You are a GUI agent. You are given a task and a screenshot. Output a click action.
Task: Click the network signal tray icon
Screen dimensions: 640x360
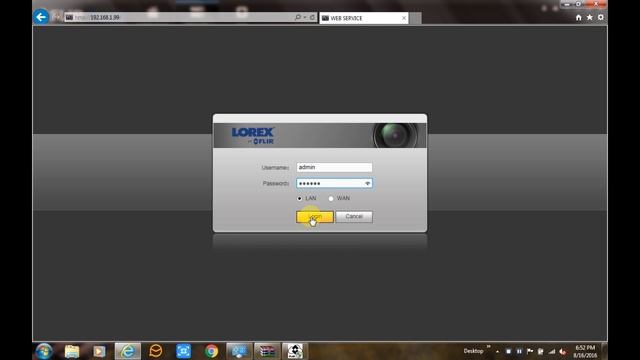click(552, 351)
